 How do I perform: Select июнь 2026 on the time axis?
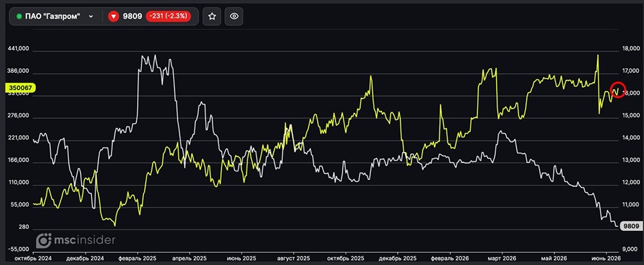605,258
